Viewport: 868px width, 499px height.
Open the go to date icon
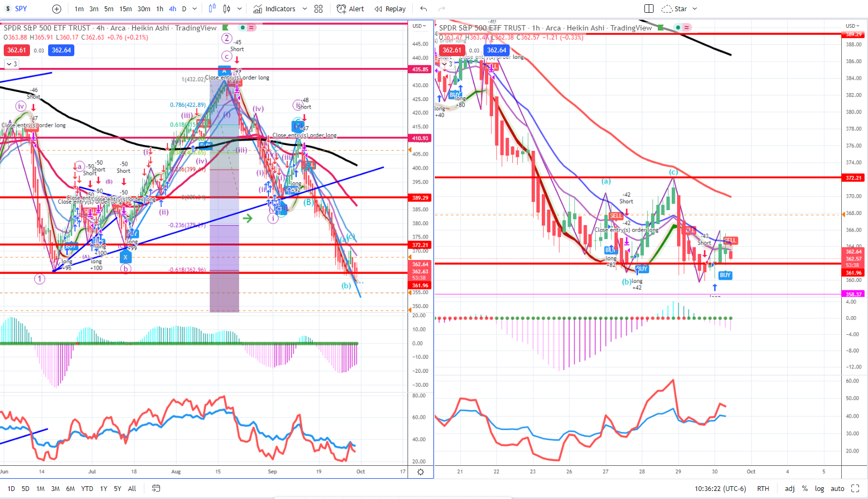(x=156, y=488)
